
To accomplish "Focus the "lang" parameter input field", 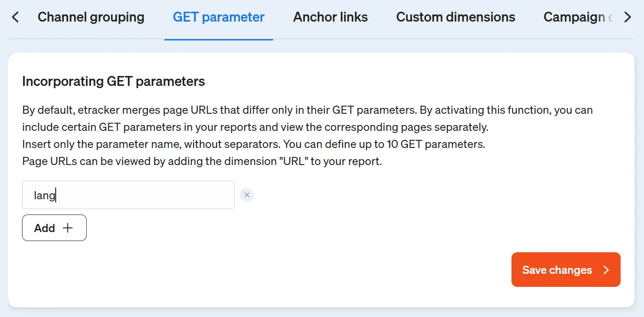I will [x=128, y=195].
